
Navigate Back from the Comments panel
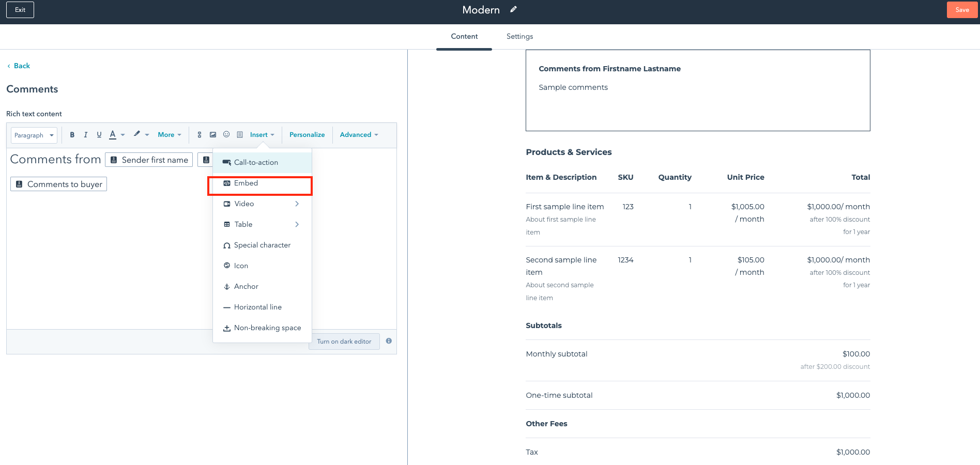19,66
